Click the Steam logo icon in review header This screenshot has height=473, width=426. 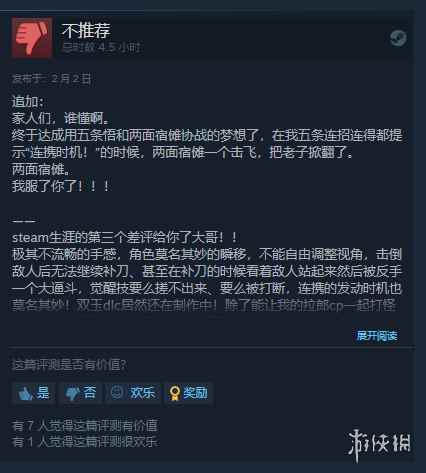pos(398,38)
